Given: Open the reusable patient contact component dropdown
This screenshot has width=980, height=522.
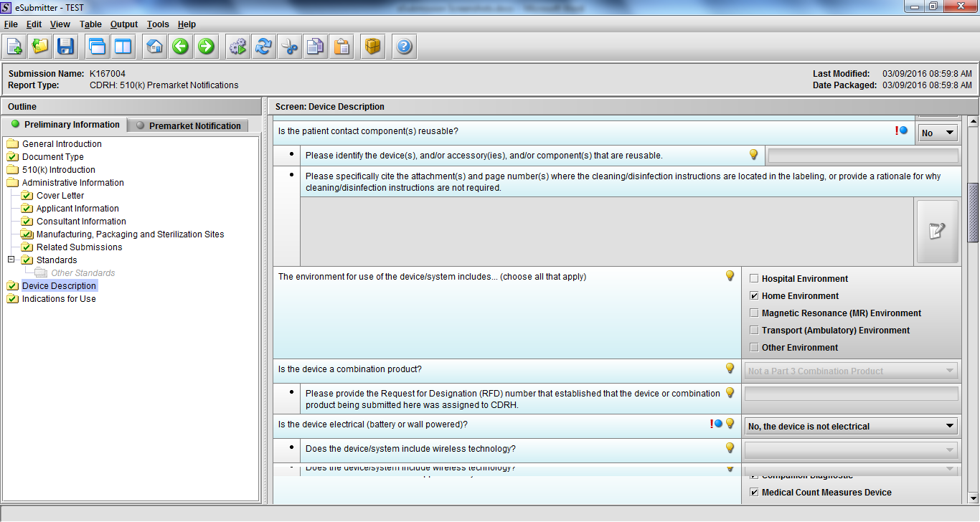Looking at the screenshot, I should tap(938, 133).
